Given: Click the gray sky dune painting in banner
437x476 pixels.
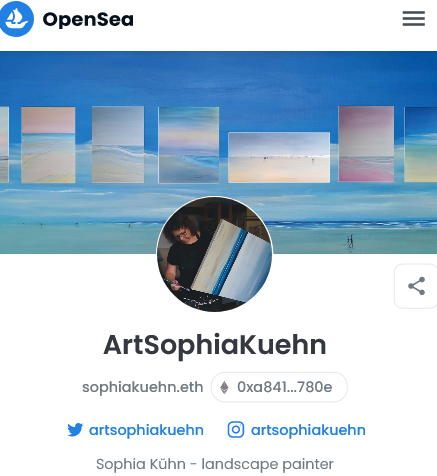Looking at the screenshot, I should coord(118,144).
